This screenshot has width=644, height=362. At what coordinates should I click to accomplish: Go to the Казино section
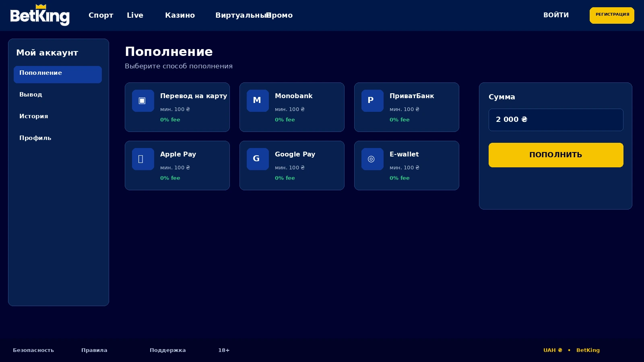click(x=180, y=15)
